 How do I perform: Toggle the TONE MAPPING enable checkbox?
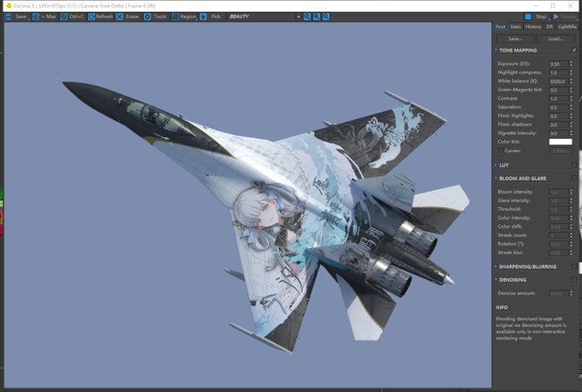coord(574,50)
